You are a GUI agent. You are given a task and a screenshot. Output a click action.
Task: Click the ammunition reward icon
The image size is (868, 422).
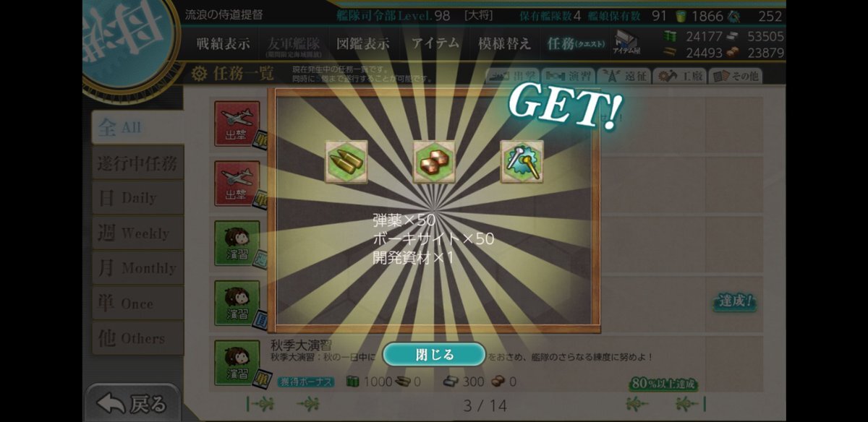[x=346, y=161]
